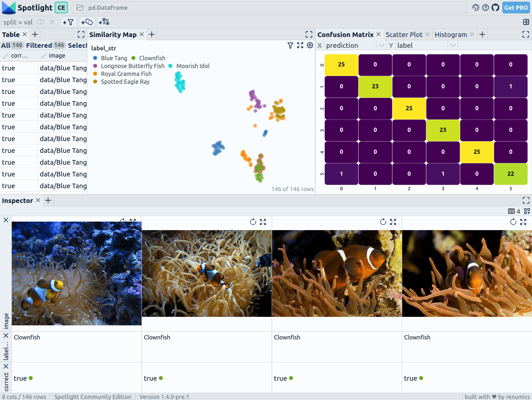Toggle the split = val filter switch
532x400 pixels.
41,22
